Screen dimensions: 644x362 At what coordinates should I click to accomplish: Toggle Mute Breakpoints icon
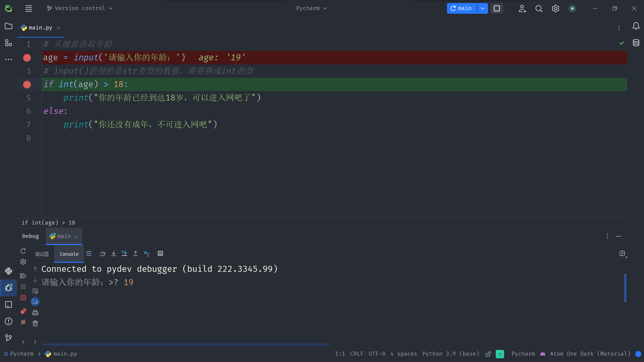click(23, 322)
